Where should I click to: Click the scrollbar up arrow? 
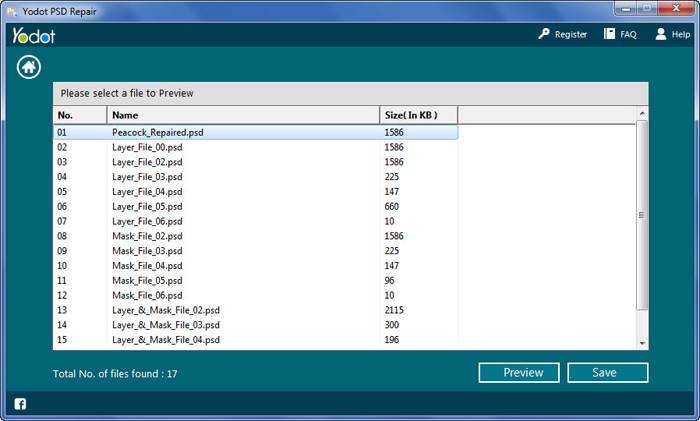[642, 114]
